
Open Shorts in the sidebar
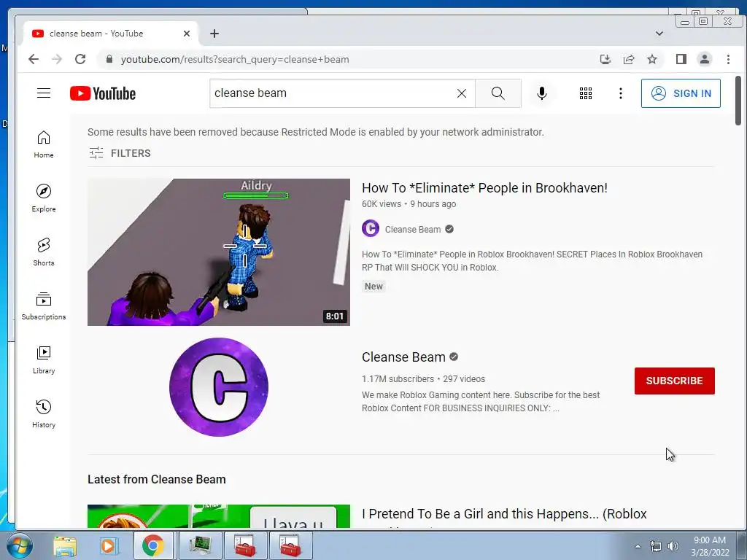click(44, 252)
